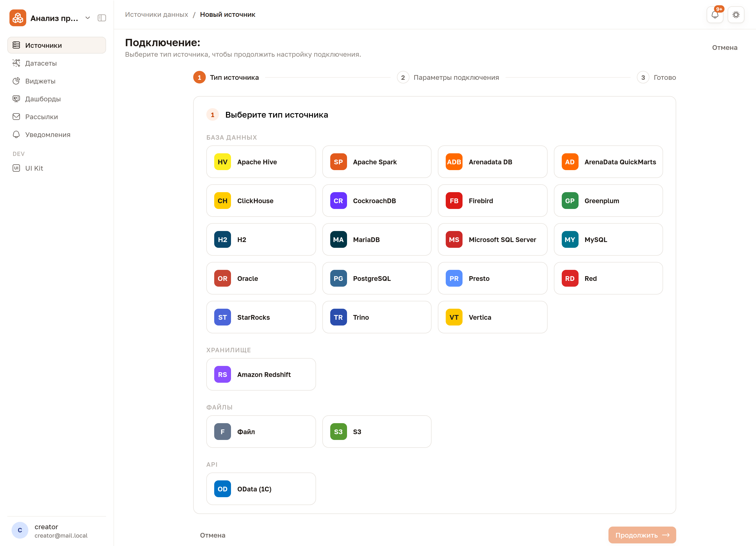Screen dimensions: 756x546
Task: Open Виджеты menu item
Action: click(57, 81)
